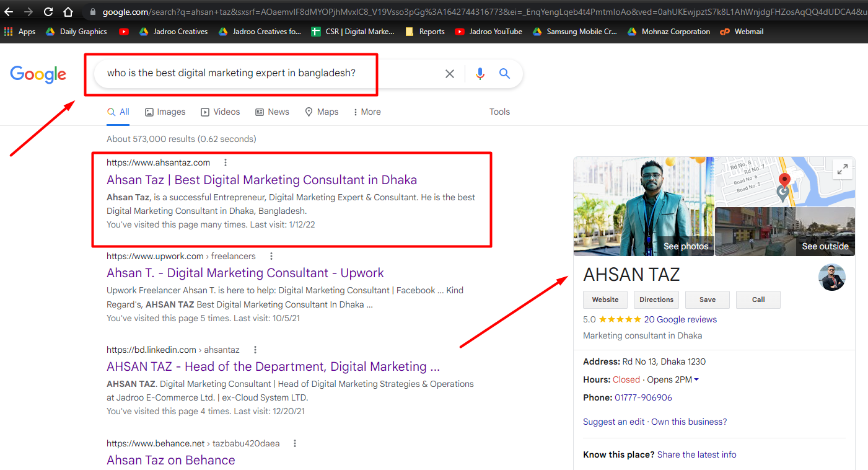This screenshot has width=868, height=470.
Task: Open the unlabeled YouTube bookmark icon
Action: [x=124, y=32]
